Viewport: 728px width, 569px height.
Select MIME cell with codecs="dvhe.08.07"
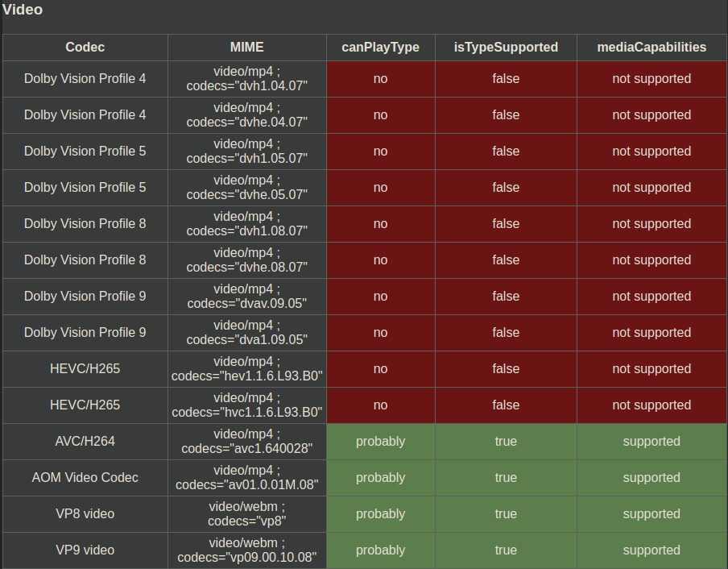[247, 260]
